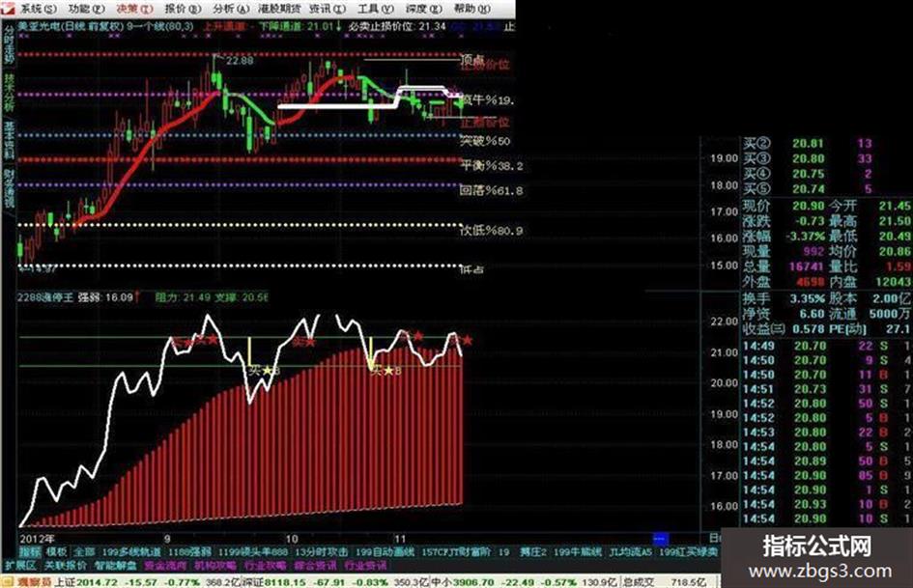913x588 pixels.
Task: Switch to the 技术分析 side tab
Action: pos(8,93)
